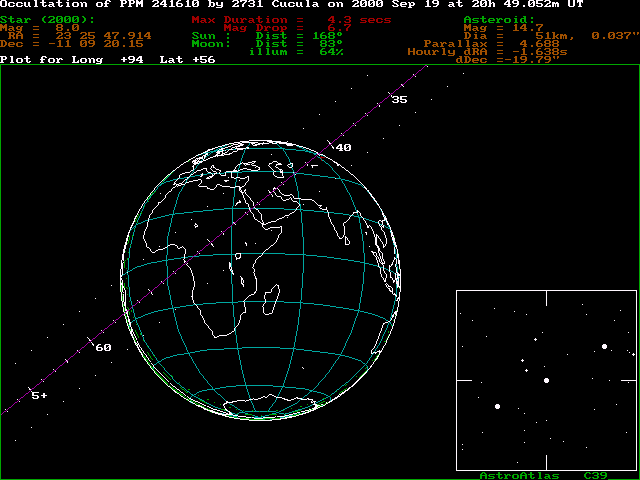Click the Asteroid heading
Screen dimensions: 640x480
[x=500, y=20]
